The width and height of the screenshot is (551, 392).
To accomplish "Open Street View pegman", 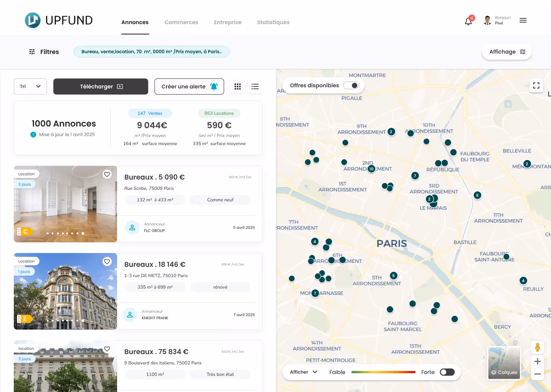I will (538, 347).
